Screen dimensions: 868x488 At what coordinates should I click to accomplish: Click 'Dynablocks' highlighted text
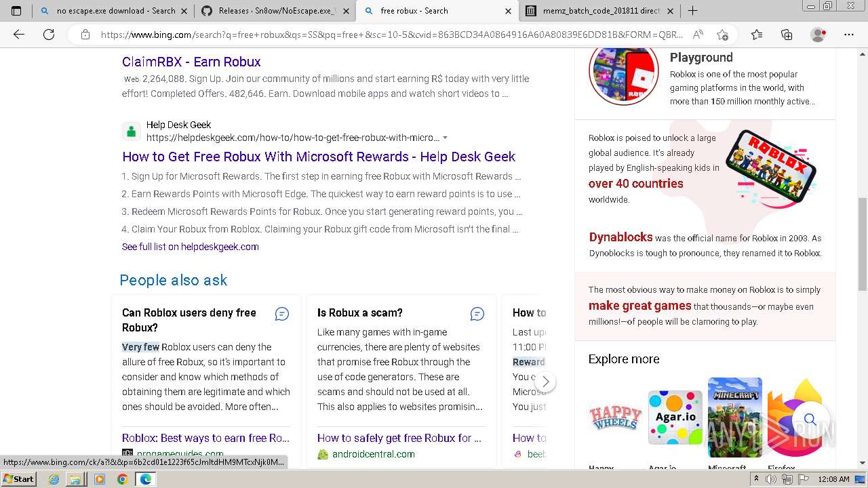620,237
